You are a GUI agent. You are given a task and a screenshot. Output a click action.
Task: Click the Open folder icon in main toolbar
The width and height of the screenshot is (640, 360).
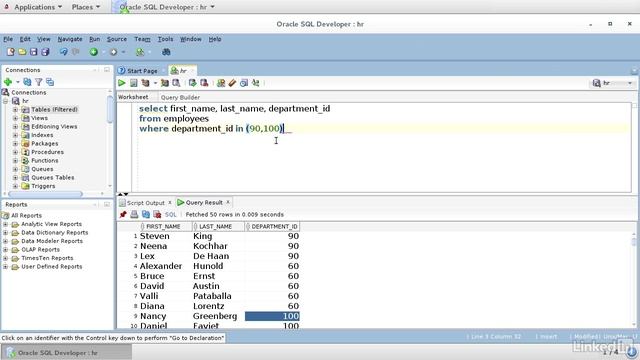[22, 52]
